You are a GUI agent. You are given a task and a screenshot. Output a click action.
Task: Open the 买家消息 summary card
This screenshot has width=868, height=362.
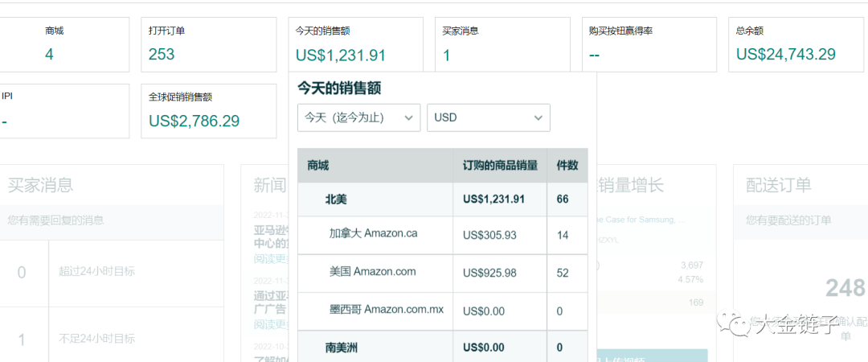pos(503,44)
